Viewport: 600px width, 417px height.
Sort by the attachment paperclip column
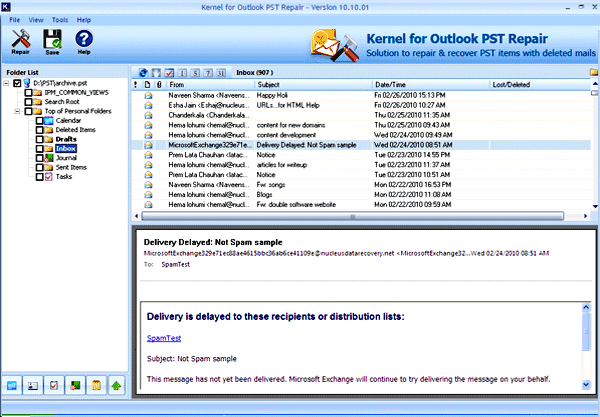click(159, 85)
